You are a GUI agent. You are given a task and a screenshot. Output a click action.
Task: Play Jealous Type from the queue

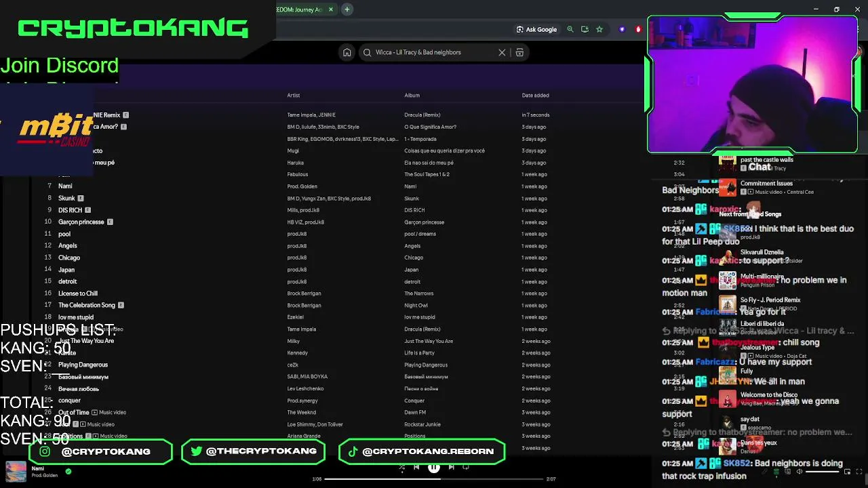pyautogui.click(x=757, y=347)
